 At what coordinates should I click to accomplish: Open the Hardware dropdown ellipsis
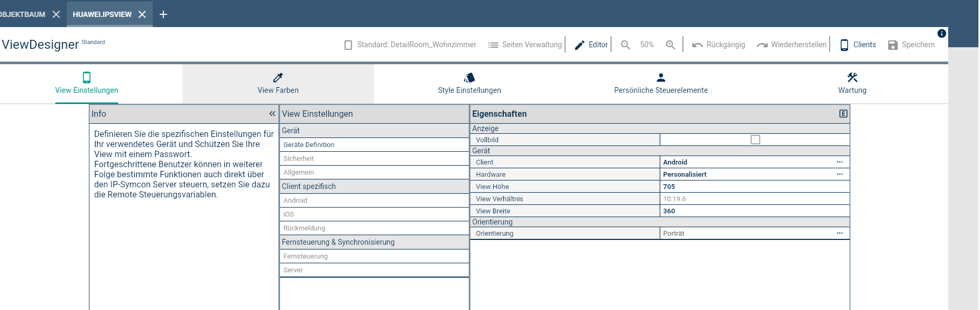pos(839,174)
